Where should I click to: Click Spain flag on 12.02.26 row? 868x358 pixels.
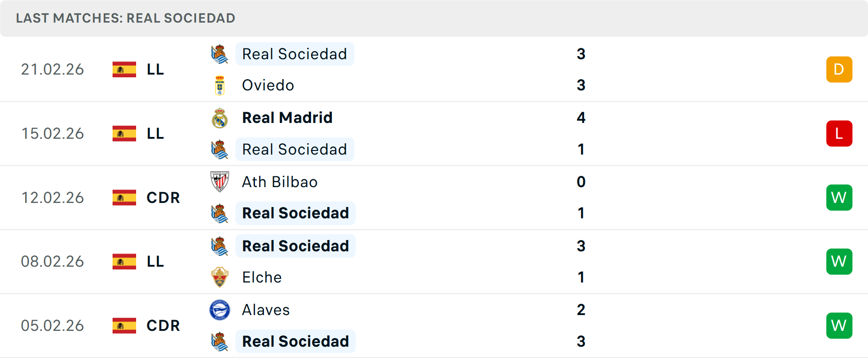click(x=124, y=198)
